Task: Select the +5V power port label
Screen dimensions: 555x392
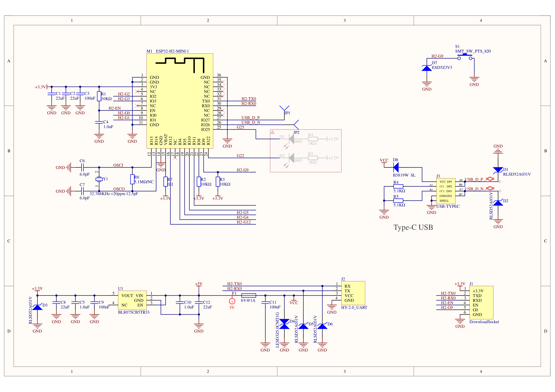Action: [199, 284]
